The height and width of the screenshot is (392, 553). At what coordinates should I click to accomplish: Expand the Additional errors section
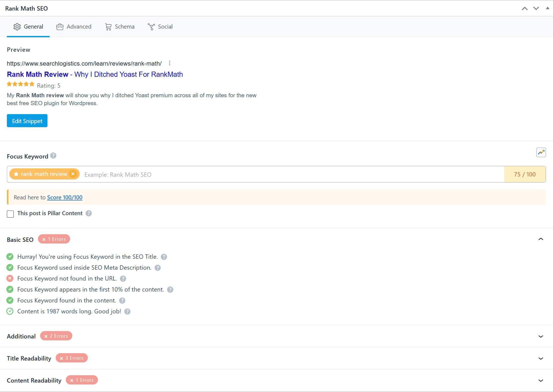click(x=541, y=336)
